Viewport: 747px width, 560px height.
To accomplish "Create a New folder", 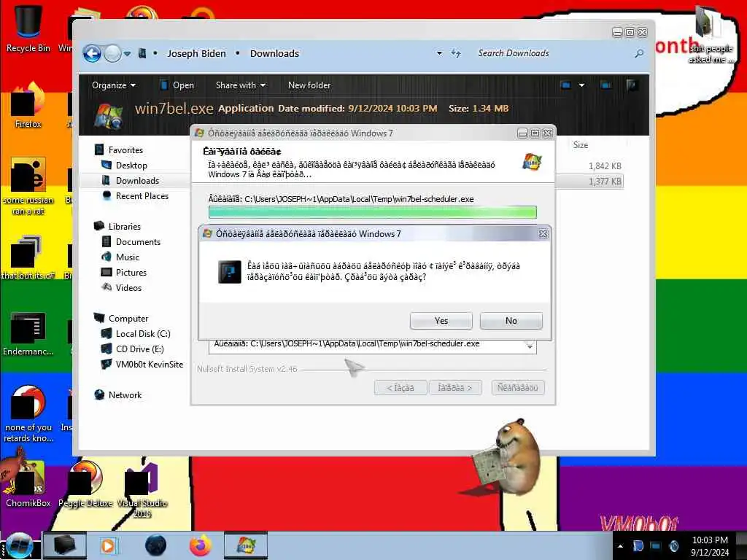I will [309, 85].
